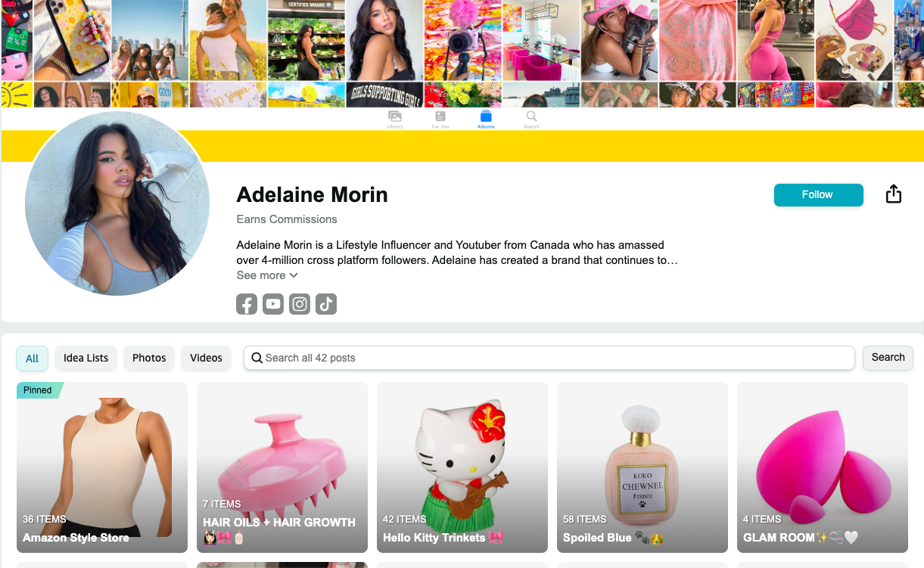Click the share profile icon
The image size is (924, 568).
coord(894,194)
